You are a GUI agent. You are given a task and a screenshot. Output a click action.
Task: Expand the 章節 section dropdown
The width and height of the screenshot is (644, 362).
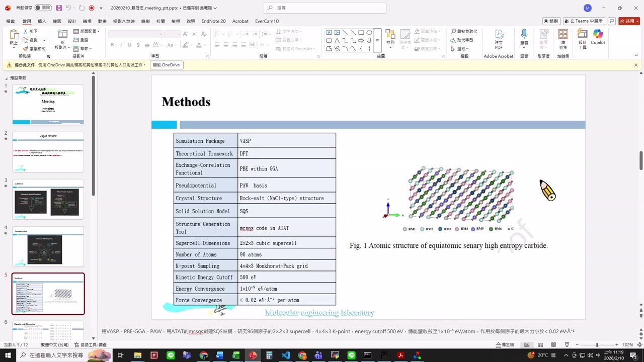82,49
